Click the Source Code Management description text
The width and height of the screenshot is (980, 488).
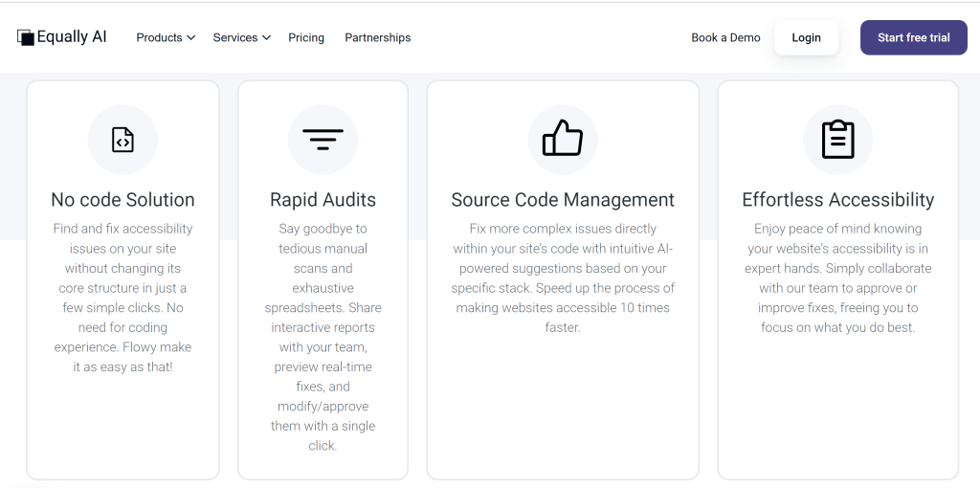tap(563, 278)
